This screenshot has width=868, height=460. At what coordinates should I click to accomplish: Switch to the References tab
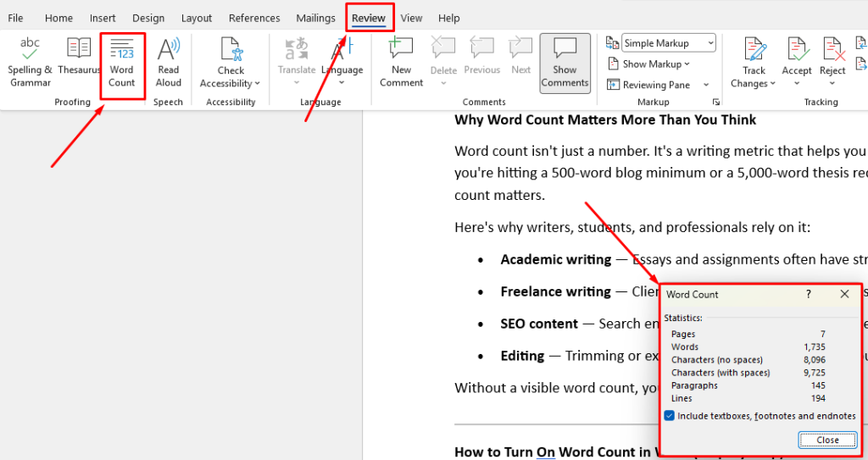click(x=254, y=18)
